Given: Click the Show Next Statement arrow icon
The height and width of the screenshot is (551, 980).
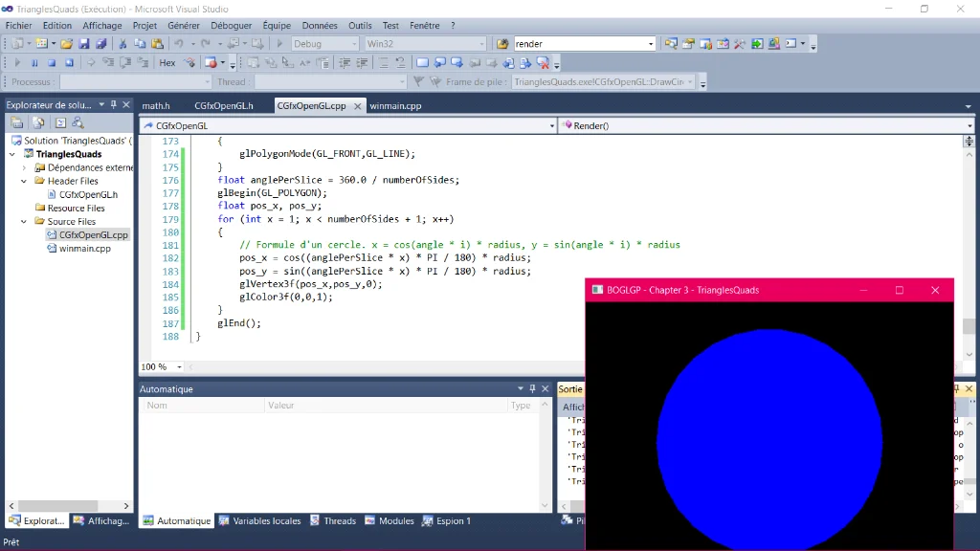Looking at the screenshot, I should pos(91,62).
